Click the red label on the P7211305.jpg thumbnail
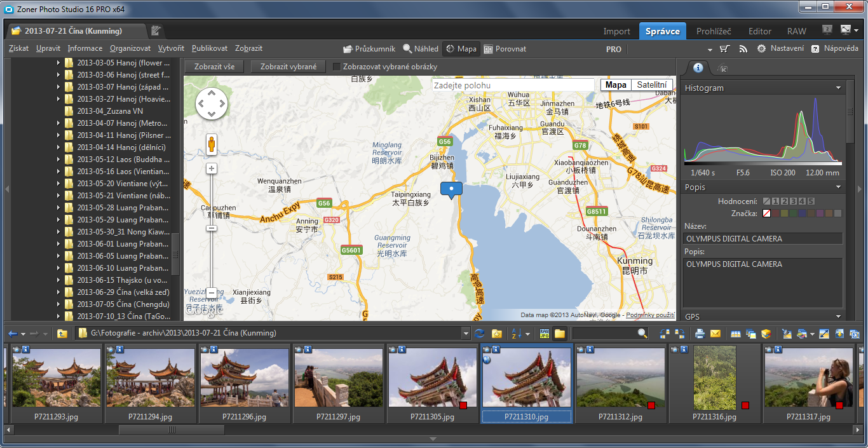The height and width of the screenshot is (448, 868). pos(463,405)
